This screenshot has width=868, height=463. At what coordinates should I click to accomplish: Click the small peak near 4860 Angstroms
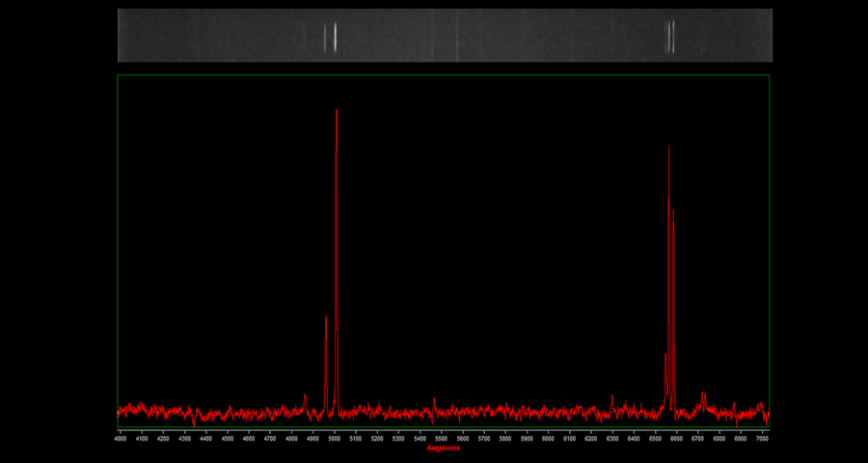(x=305, y=396)
